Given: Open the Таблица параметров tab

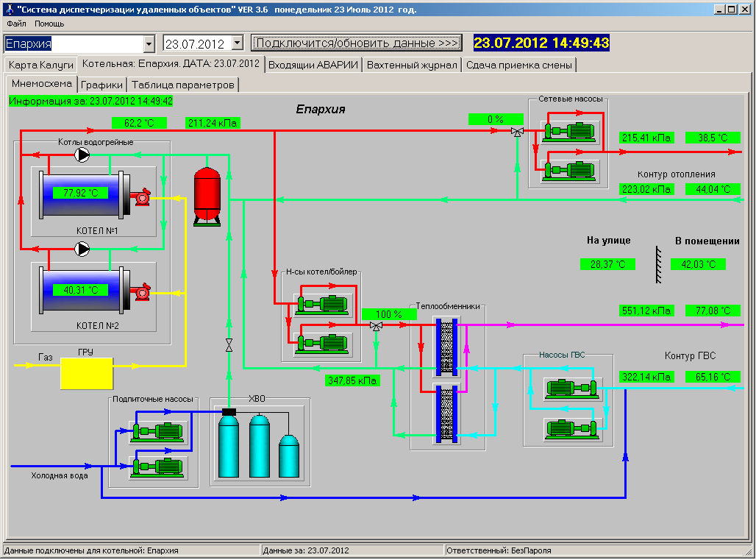Looking at the screenshot, I should (x=183, y=85).
